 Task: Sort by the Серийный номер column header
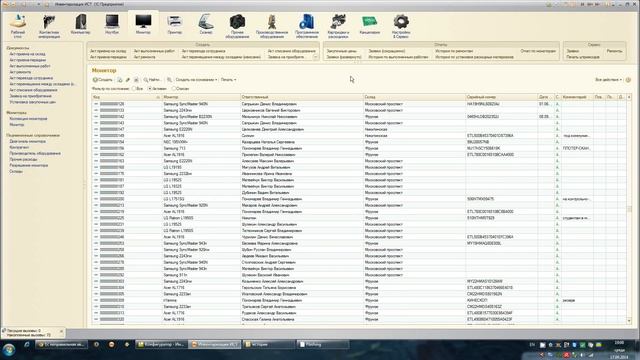[x=502, y=97]
